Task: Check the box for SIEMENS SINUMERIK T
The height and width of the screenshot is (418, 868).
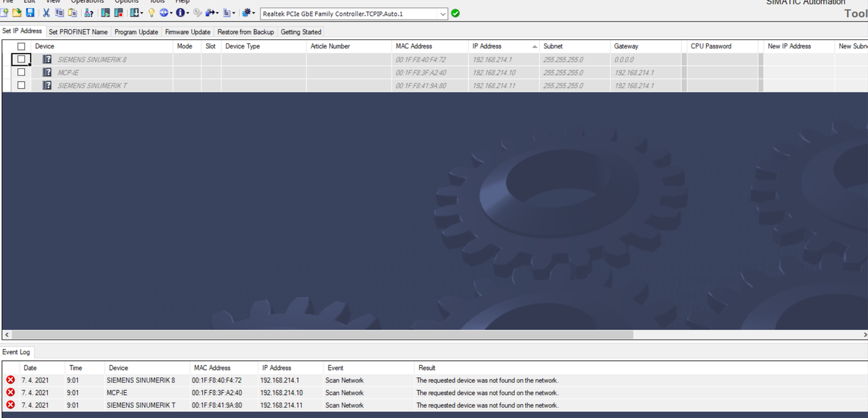Action: (x=21, y=85)
